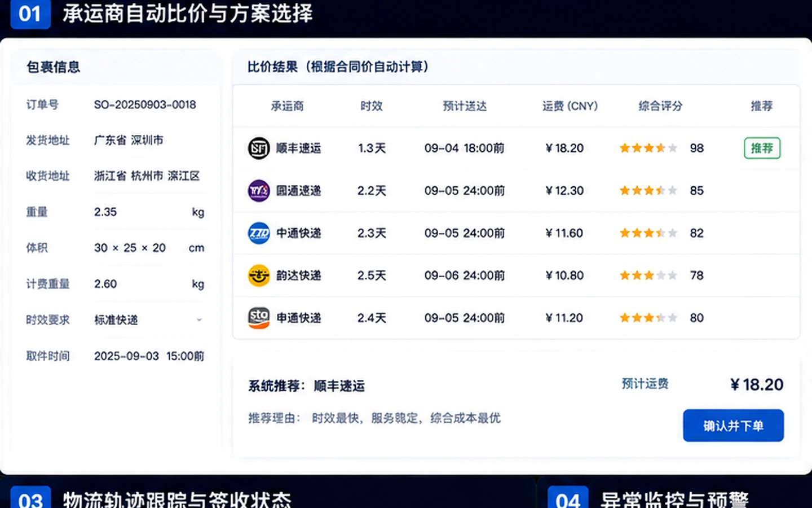Click the 推荐 column header
The height and width of the screenshot is (508, 812).
click(x=762, y=106)
